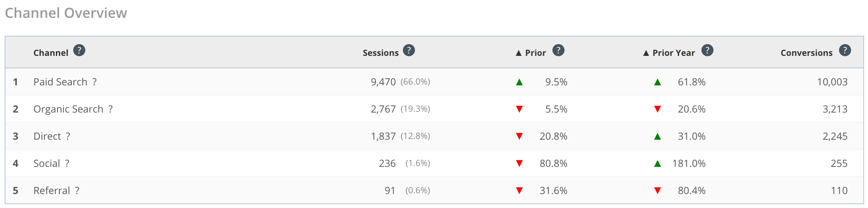Viewport: 868px width, 208px height.
Task: Click question mark after Direct channel
Action: coord(68,136)
